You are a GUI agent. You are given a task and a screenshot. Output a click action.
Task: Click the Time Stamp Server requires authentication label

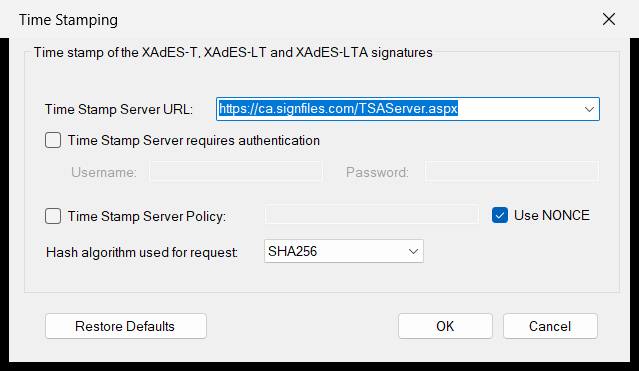194,141
